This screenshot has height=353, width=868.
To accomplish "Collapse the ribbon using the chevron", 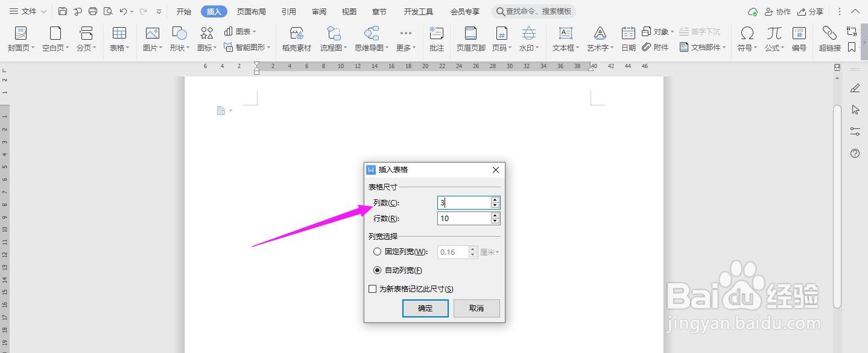I will [x=855, y=11].
